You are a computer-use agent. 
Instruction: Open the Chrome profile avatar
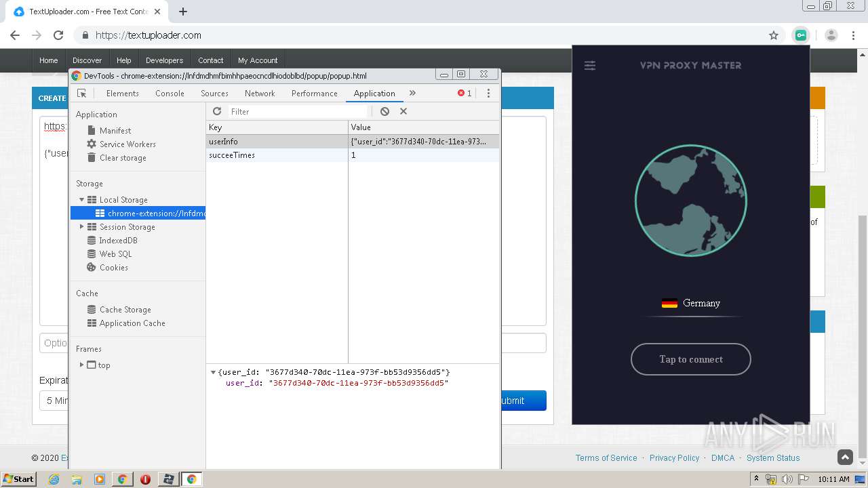click(831, 35)
